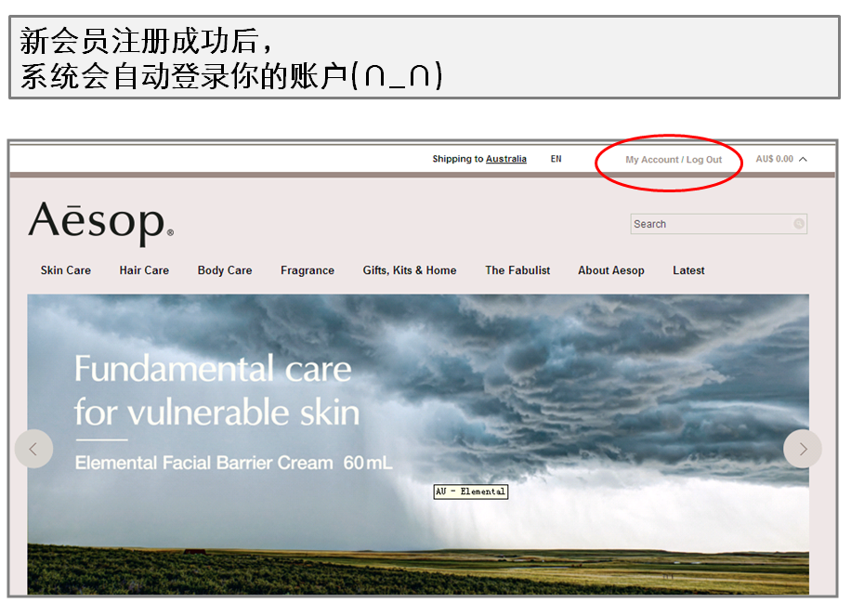This screenshot has height=616, width=864.
Task: Open the EN language selector
Action: 556,159
